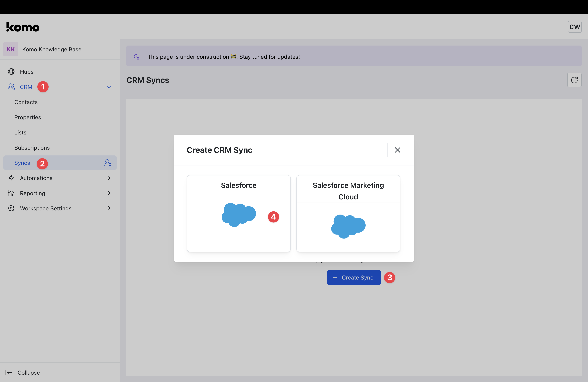The height and width of the screenshot is (382, 588).
Task: Click the user-settings icon beside Syncs
Action: [108, 163]
